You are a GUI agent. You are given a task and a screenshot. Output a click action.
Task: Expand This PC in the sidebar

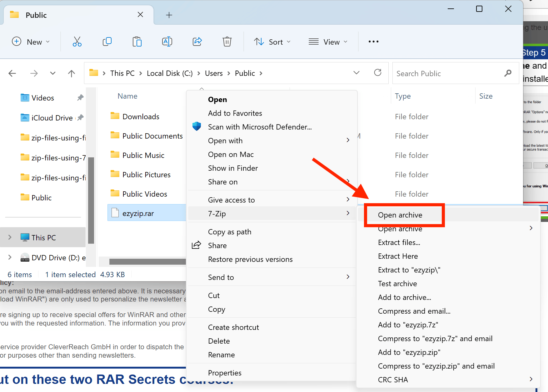9,237
